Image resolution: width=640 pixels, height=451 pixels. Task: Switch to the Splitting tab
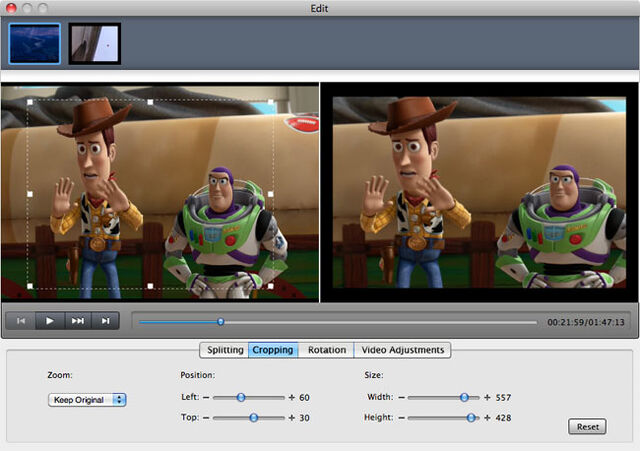tap(224, 350)
